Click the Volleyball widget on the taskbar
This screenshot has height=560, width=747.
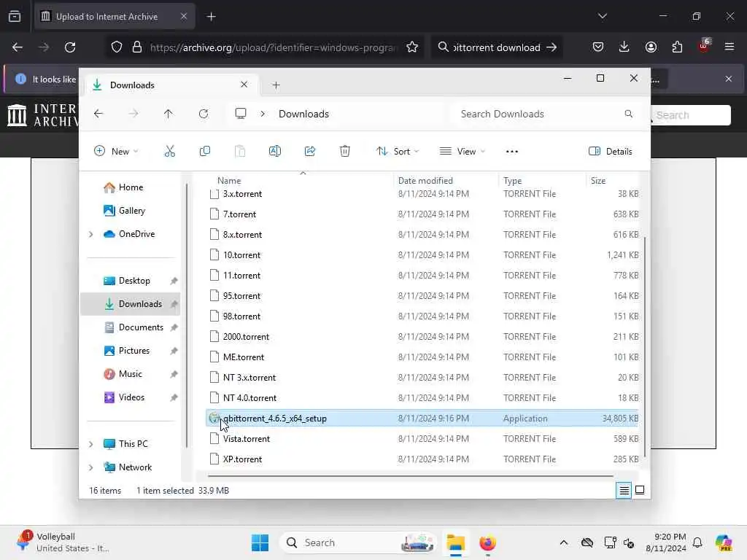[62, 542]
